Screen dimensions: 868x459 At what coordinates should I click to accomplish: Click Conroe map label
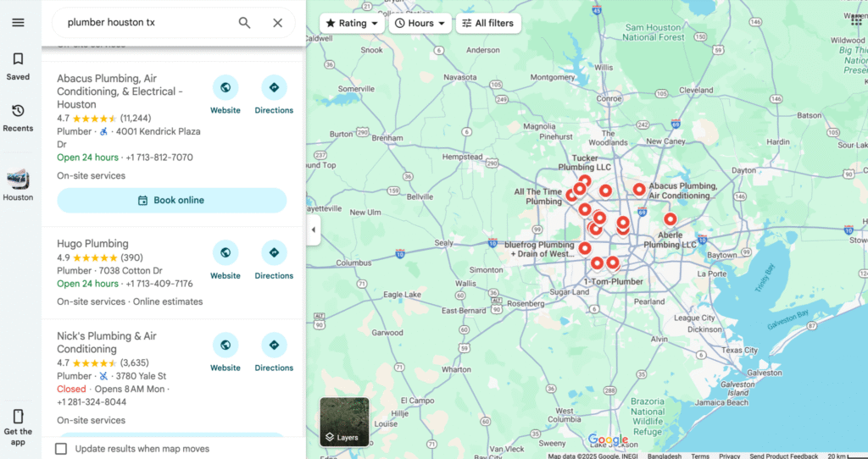pyautogui.click(x=609, y=98)
